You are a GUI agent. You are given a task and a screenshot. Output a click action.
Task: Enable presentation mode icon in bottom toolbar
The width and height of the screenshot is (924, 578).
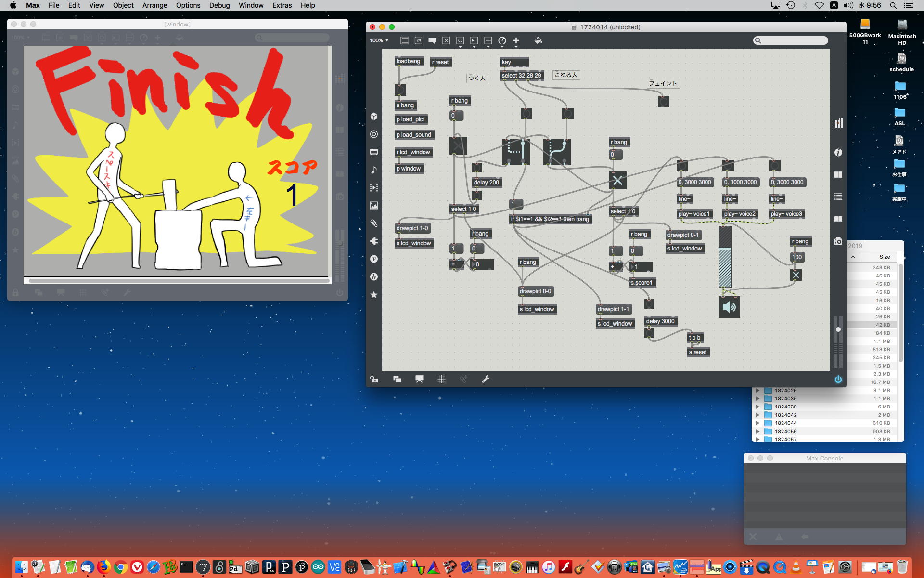419,379
